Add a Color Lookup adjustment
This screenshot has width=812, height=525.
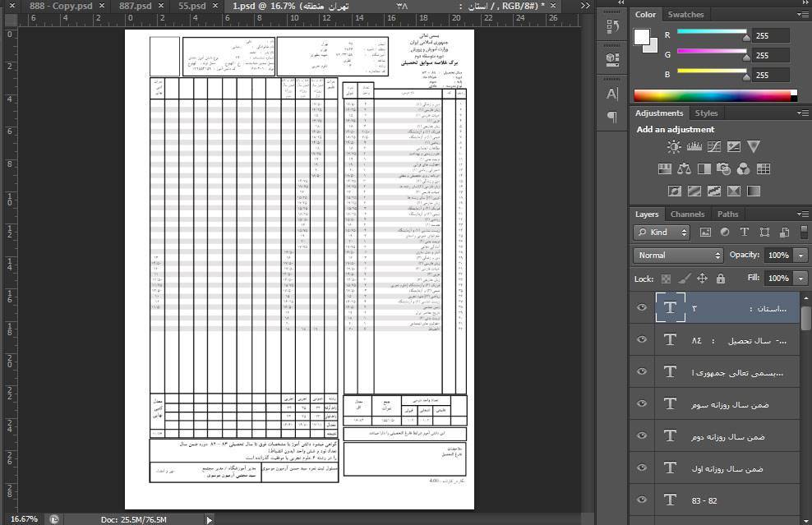(764, 168)
